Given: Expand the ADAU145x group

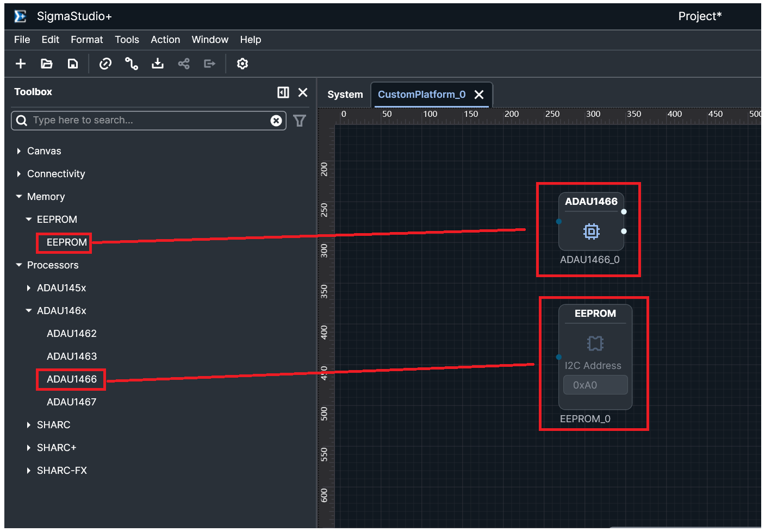Looking at the screenshot, I should [29, 288].
